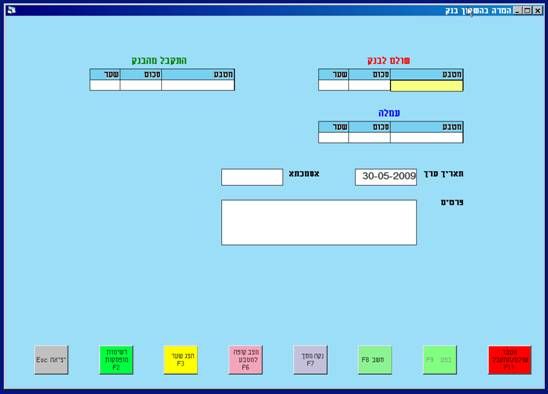Click the lavender F7 button

[310, 360]
